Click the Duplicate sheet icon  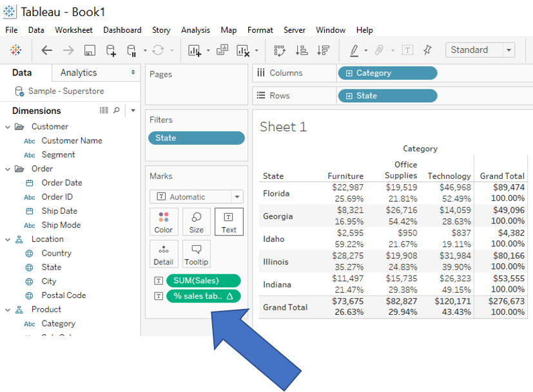click(222, 50)
